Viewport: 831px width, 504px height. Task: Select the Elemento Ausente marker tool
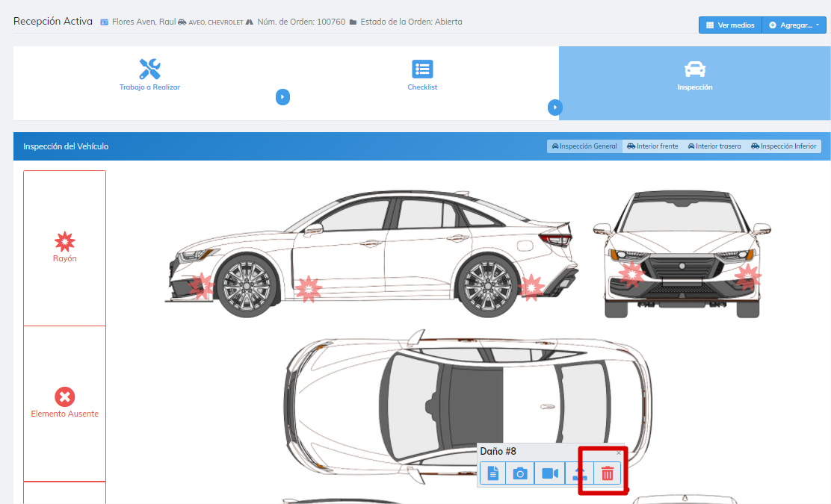(65, 403)
